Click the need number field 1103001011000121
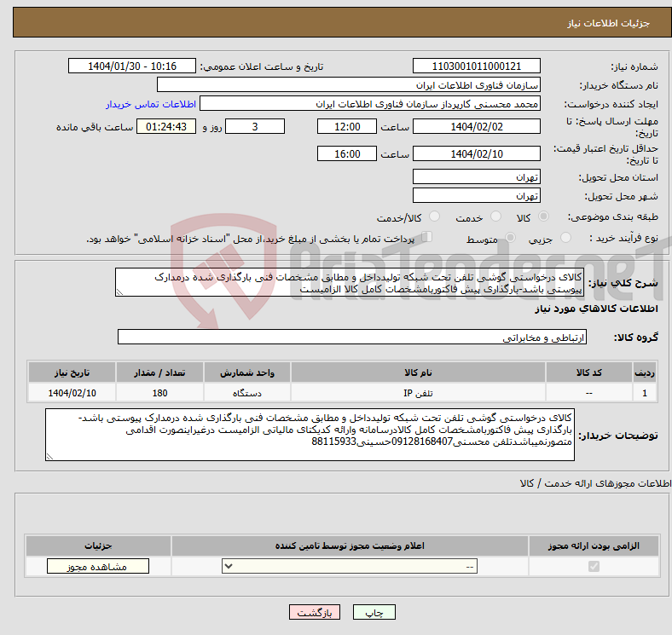672x635 pixels. click(x=476, y=66)
